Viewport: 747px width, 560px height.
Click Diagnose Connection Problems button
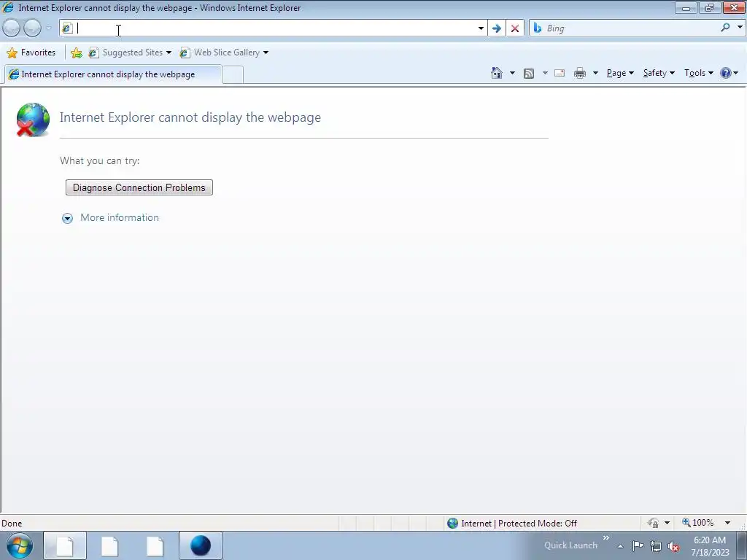[139, 187]
